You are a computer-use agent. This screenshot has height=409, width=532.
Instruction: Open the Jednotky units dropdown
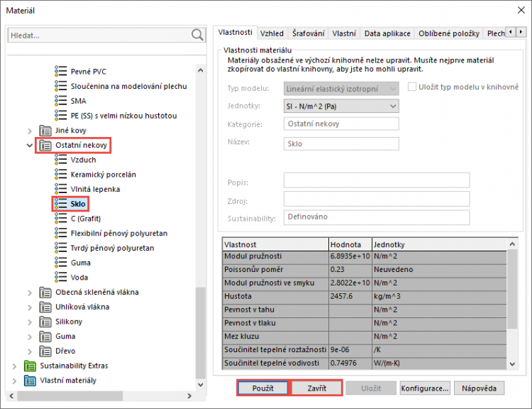[340, 106]
